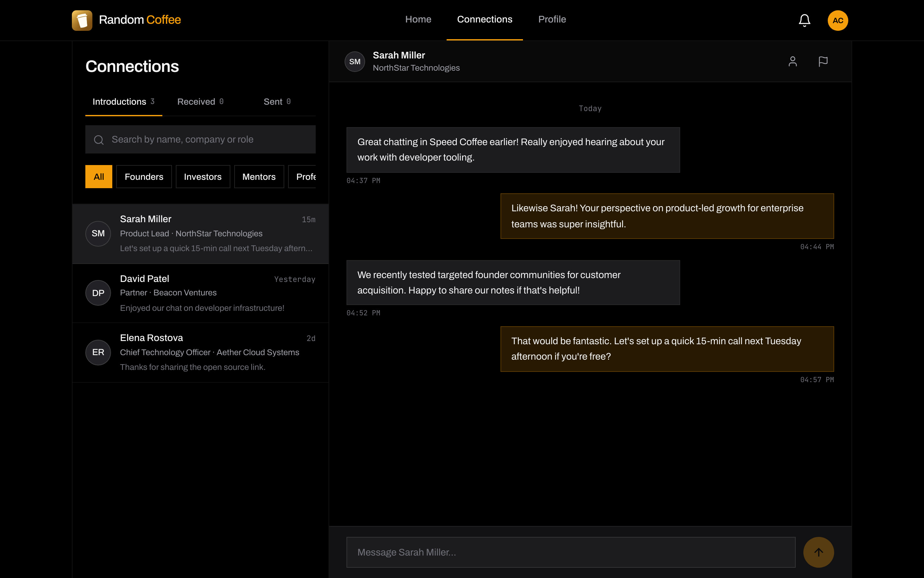Viewport: 924px width, 578px height.
Task: Click 'Product Lead · NorthStar Technologies' text
Action: click(x=191, y=233)
